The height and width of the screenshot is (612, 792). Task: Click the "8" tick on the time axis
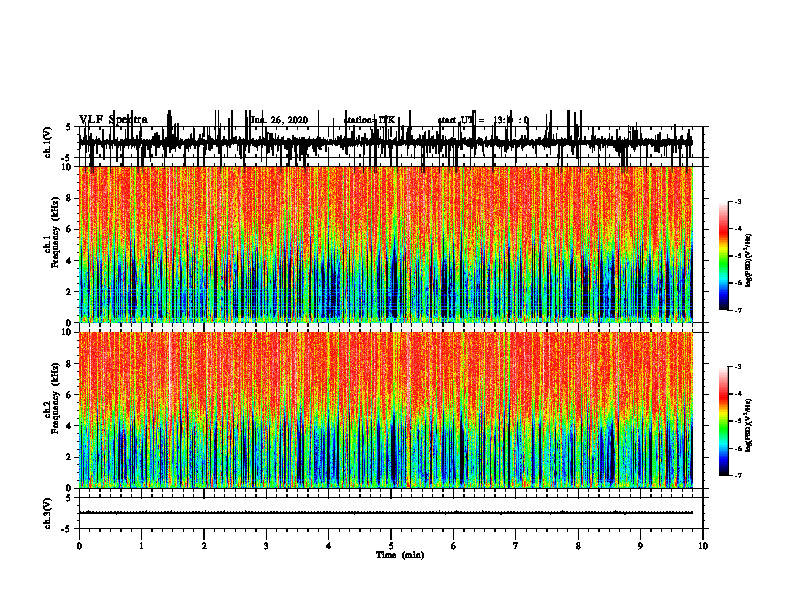pos(578,546)
